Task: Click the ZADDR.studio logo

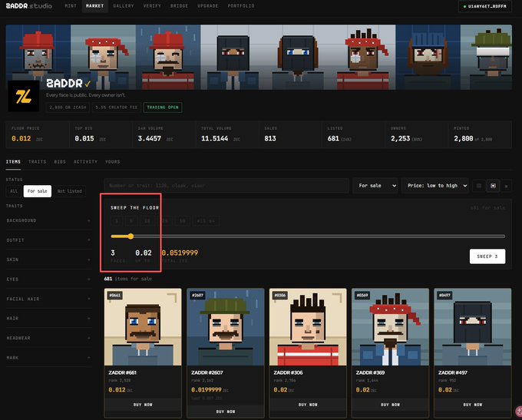Action: (x=29, y=6)
